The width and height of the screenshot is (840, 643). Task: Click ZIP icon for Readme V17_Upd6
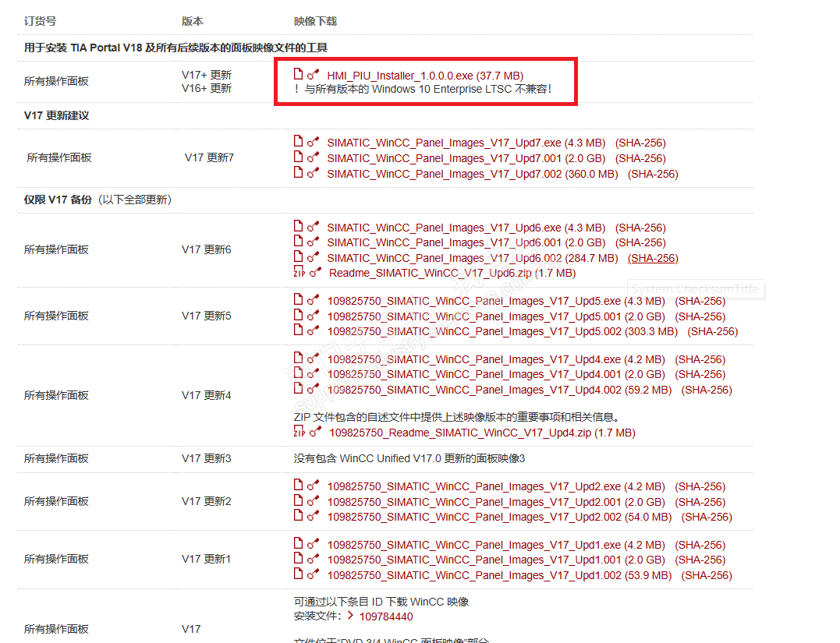[x=299, y=271]
